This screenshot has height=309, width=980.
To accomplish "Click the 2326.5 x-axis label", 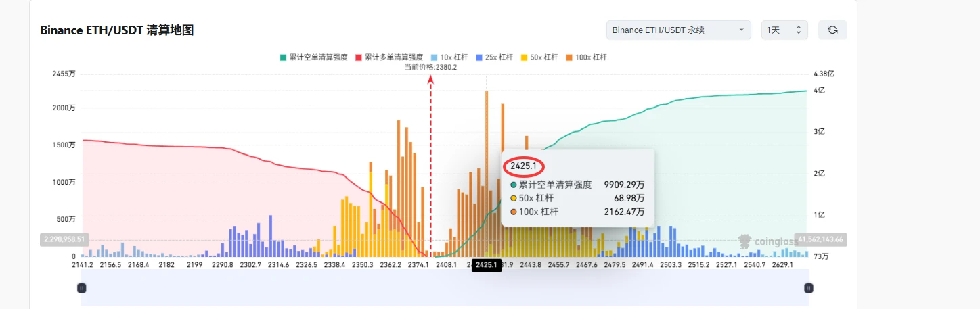I will [x=307, y=265].
